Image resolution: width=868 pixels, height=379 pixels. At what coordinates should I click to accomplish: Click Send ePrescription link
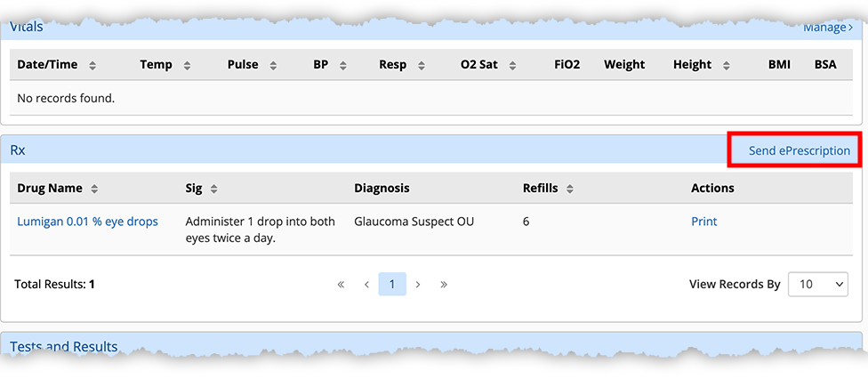tap(799, 150)
